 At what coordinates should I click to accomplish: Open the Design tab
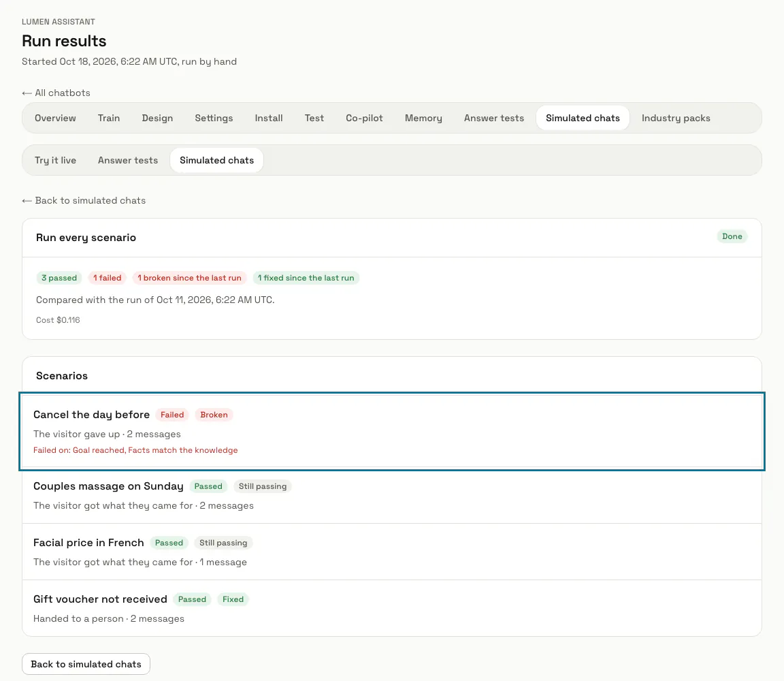157,118
